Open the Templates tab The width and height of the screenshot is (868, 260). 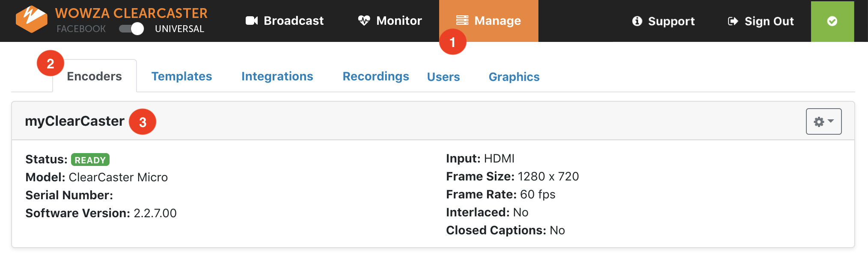181,76
